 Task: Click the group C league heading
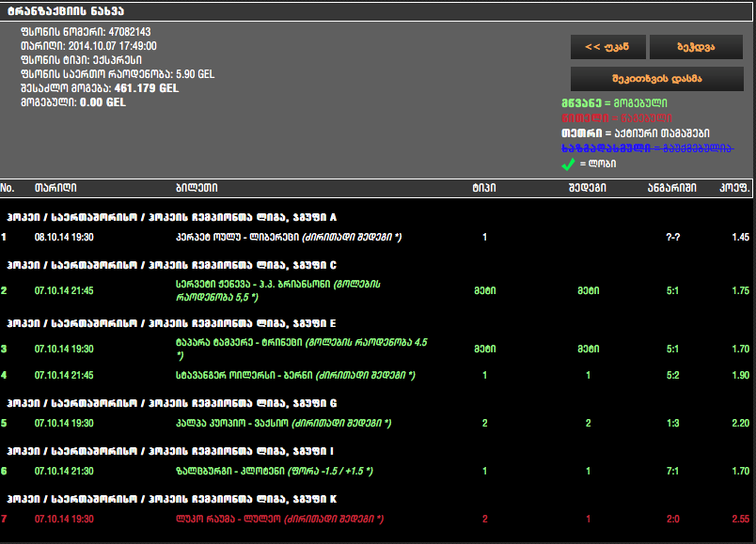coord(172,265)
